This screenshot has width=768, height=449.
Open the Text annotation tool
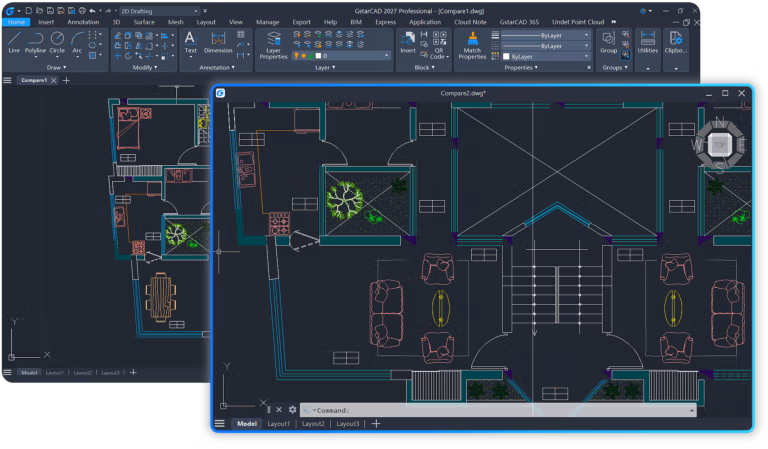(191, 42)
